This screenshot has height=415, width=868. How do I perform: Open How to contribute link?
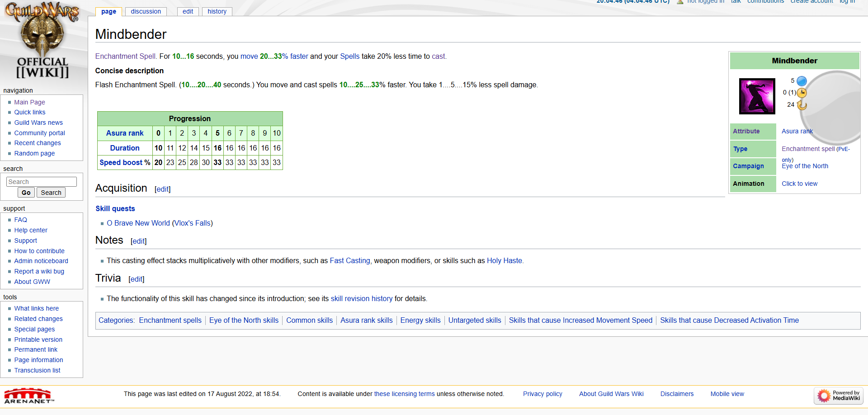(39, 251)
